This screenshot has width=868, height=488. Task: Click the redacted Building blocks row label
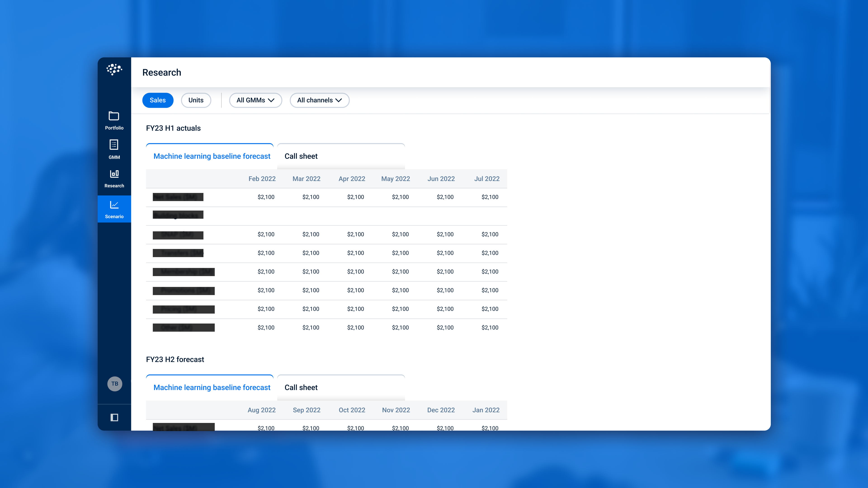(178, 215)
